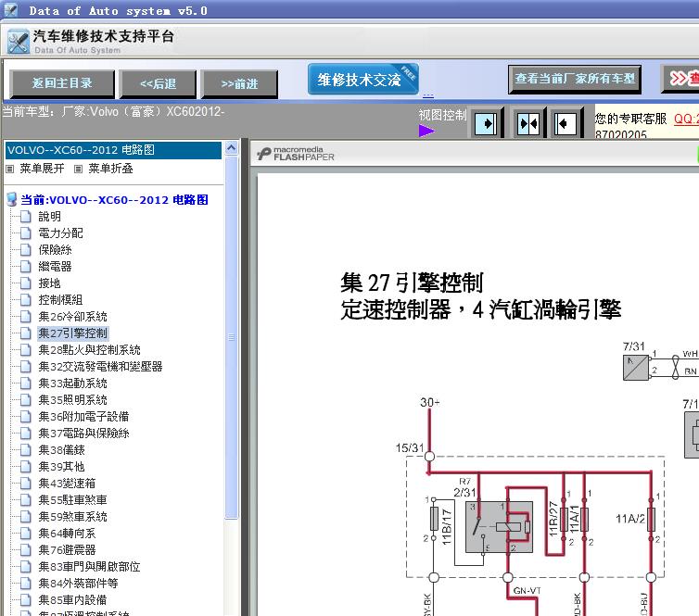Open the 集59煞車系統 tree item

tap(72, 517)
